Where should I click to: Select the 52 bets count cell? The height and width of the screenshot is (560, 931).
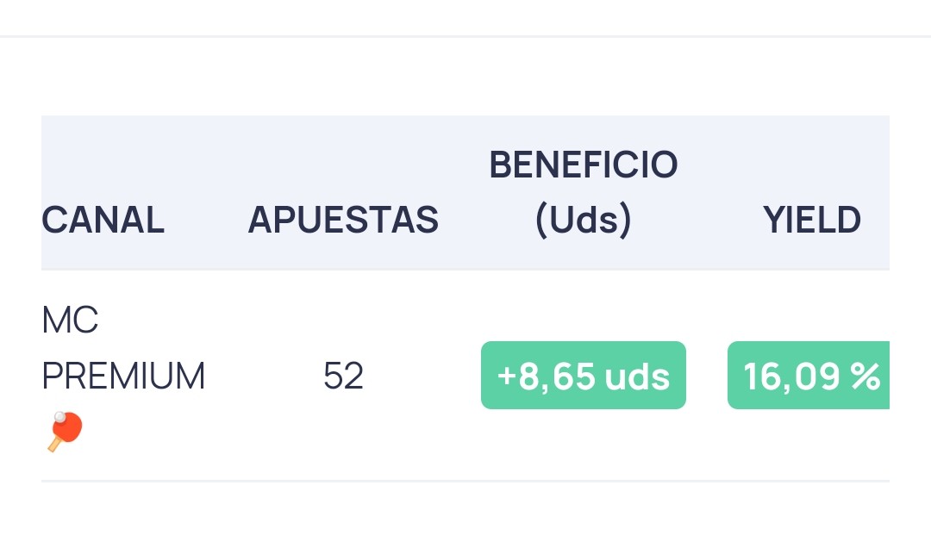point(343,376)
